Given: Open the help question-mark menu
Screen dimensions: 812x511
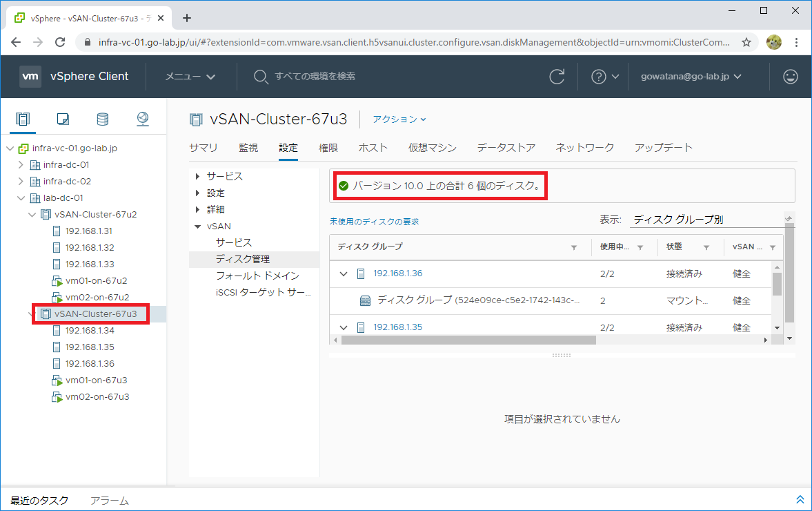Looking at the screenshot, I should pyautogui.click(x=605, y=77).
